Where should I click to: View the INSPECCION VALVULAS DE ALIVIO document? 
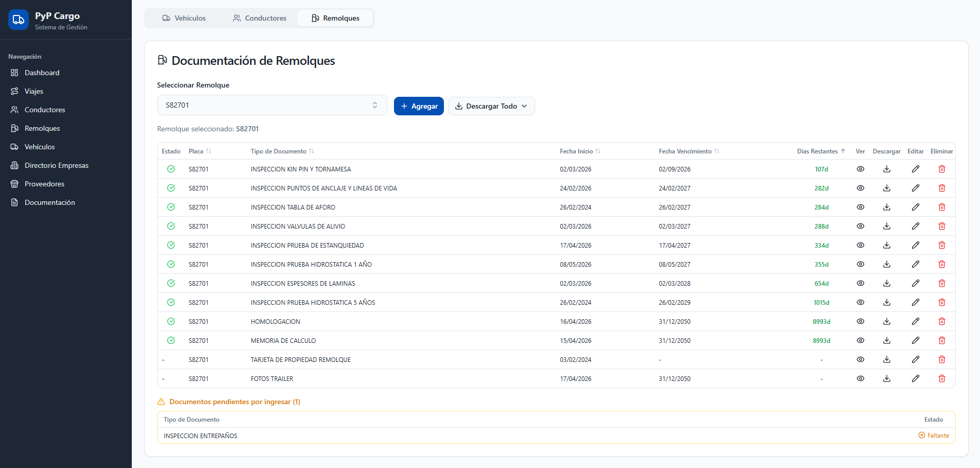click(860, 226)
